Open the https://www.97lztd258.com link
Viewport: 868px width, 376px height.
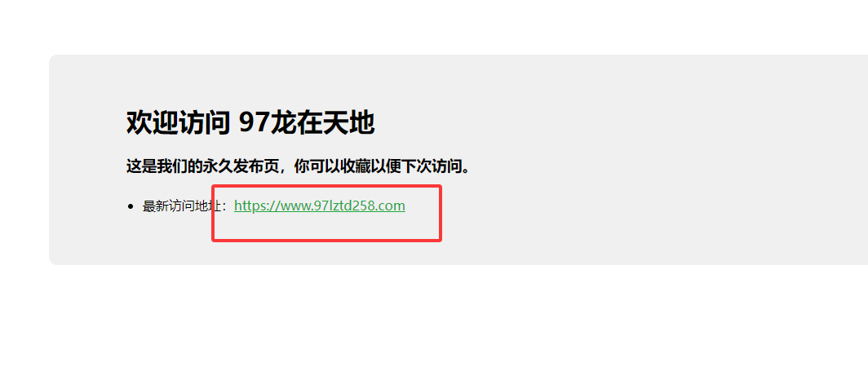click(x=320, y=206)
